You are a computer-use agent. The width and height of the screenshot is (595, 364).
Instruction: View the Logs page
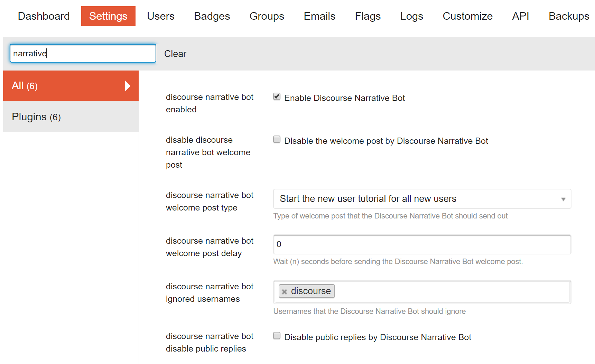click(x=411, y=16)
